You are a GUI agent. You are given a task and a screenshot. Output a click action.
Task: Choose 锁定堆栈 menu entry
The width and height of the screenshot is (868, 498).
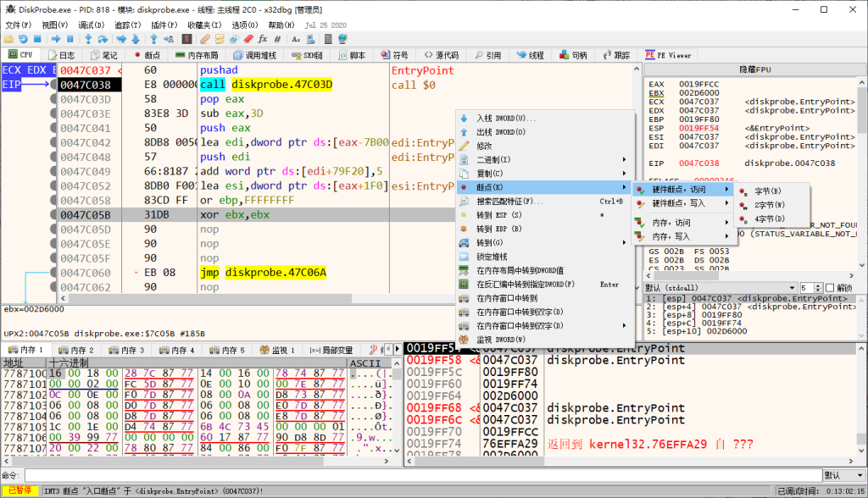pyautogui.click(x=544, y=256)
